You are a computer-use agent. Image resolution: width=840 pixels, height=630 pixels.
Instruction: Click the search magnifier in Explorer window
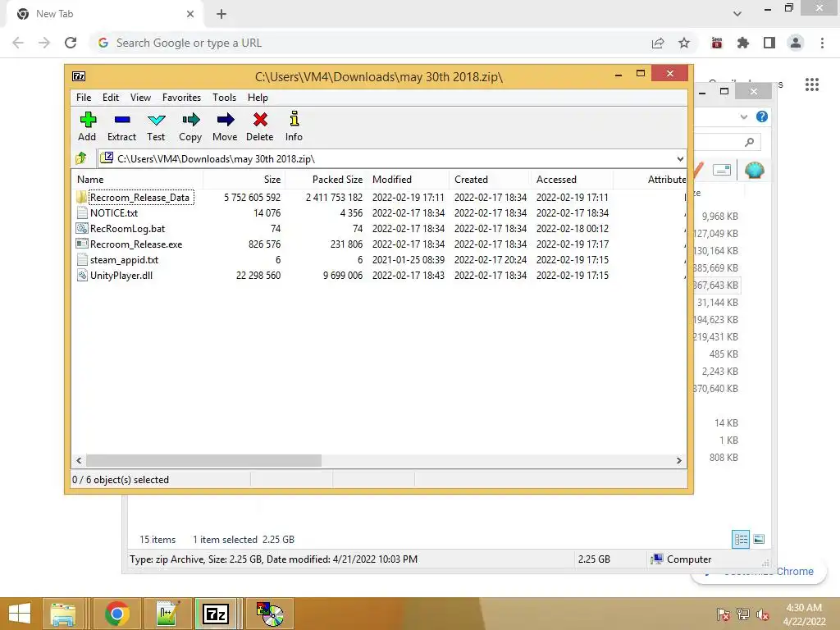pos(750,142)
